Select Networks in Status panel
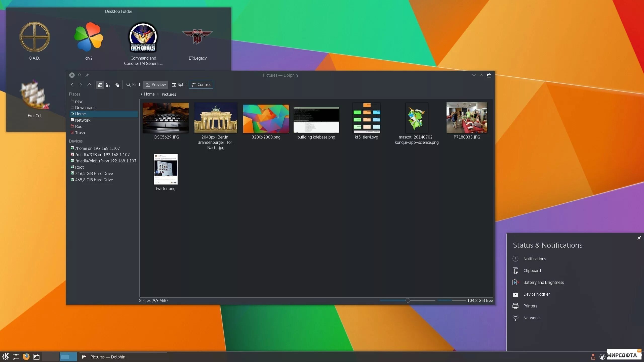Image resolution: width=644 pixels, height=362 pixels. [x=532, y=318]
